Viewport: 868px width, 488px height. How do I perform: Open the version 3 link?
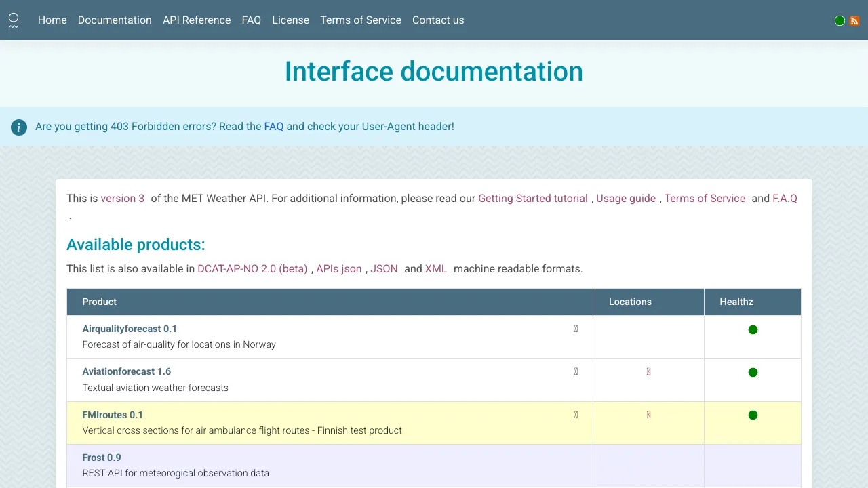123,199
